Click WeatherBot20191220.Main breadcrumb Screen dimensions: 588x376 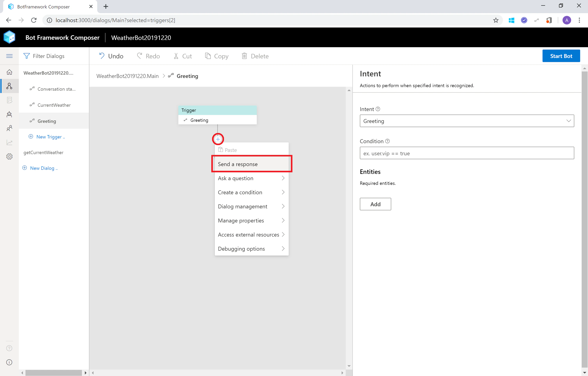(x=127, y=76)
